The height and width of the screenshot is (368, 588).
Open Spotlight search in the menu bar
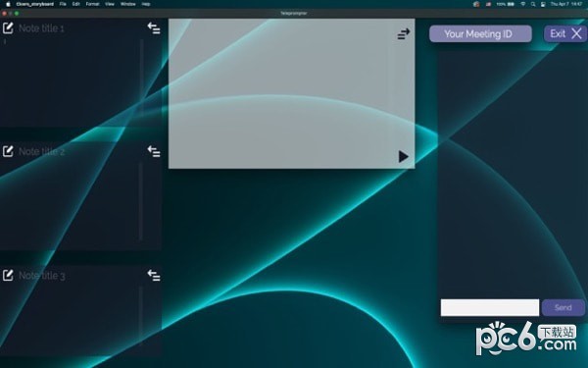(x=533, y=4)
